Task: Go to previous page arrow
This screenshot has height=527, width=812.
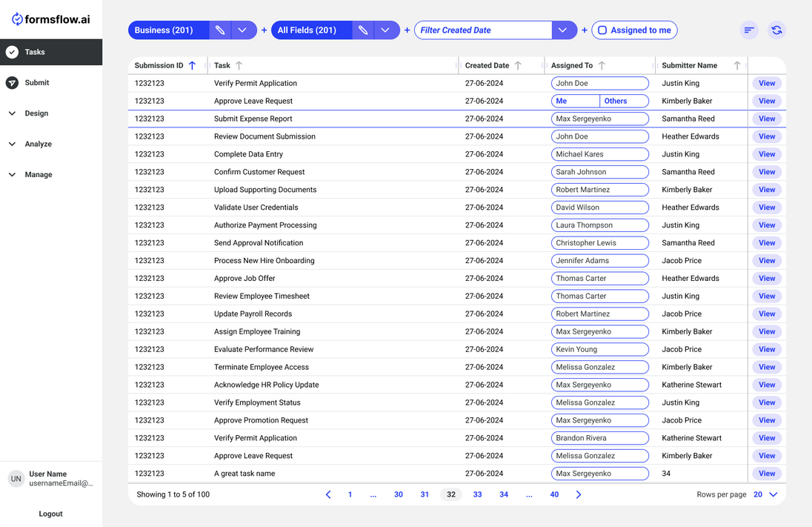Action: tap(327, 494)
